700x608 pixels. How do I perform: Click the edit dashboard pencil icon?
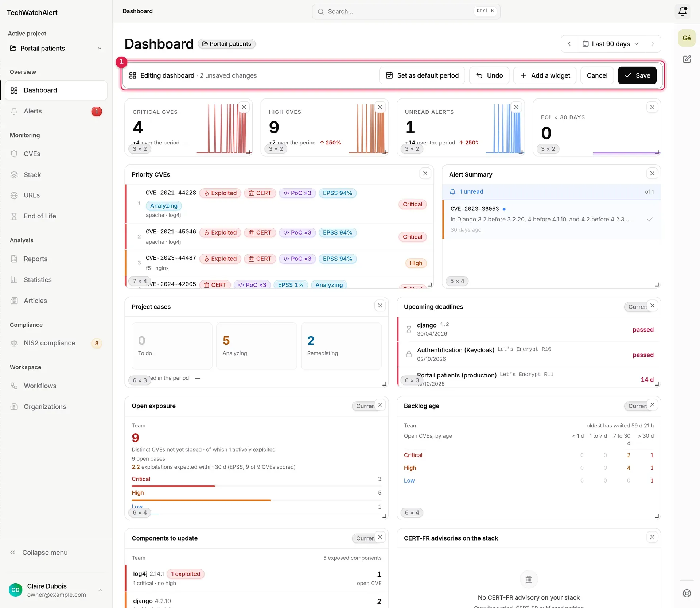tap(687, 59)
